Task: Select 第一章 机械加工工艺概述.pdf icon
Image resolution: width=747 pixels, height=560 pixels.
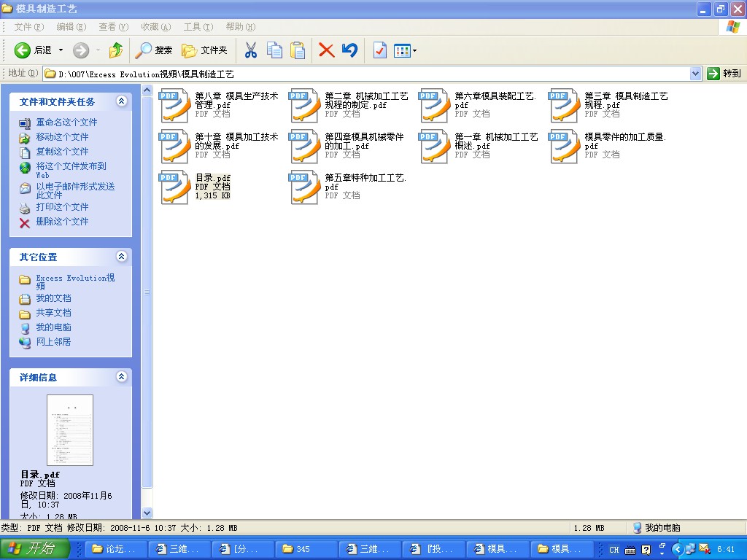Action: pos(434,146)
